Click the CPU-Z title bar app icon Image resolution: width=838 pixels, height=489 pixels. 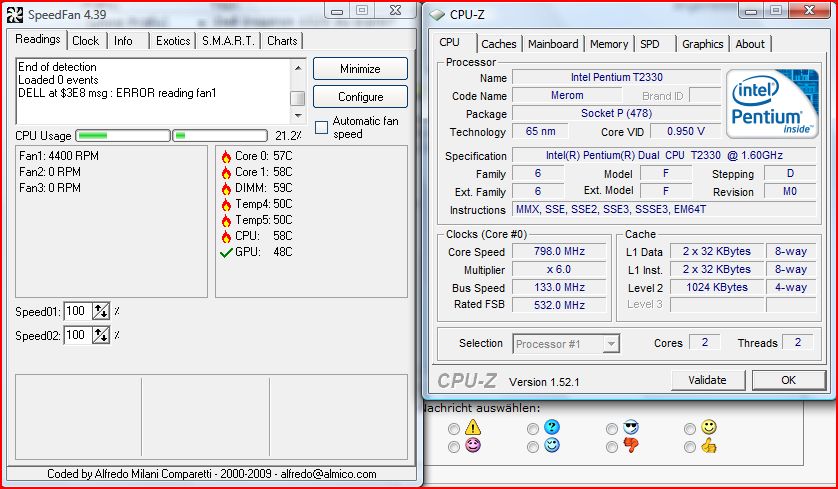coord(438,15)
